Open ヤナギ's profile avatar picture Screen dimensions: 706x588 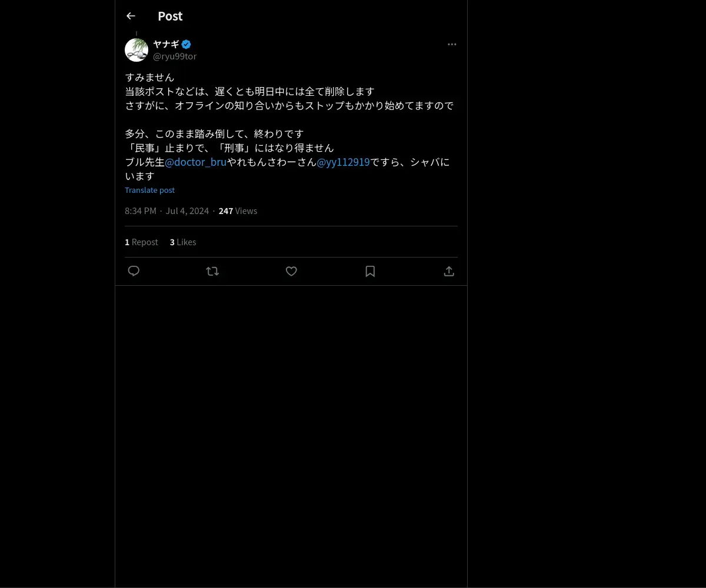pyautogui.click(x=136, y=50)
